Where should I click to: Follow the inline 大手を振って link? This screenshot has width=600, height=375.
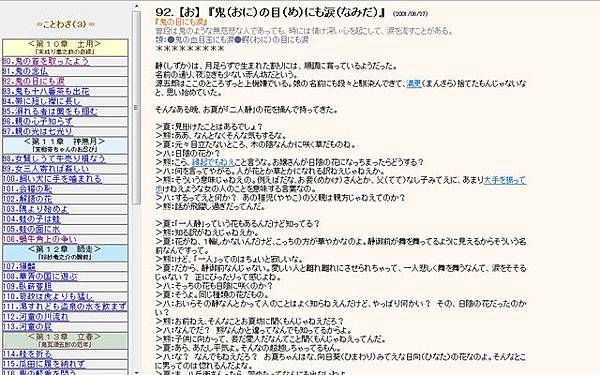[x=505, y=180]
